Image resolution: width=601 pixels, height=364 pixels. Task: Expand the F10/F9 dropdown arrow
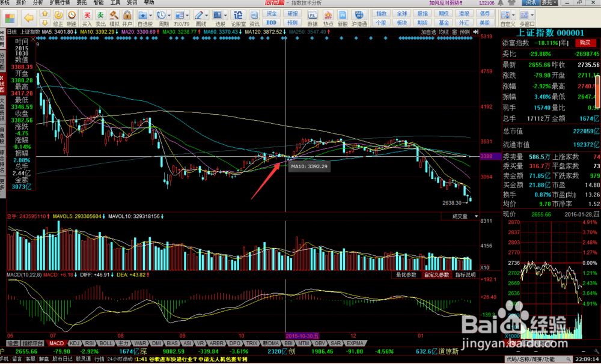click(x=187, y=16)
